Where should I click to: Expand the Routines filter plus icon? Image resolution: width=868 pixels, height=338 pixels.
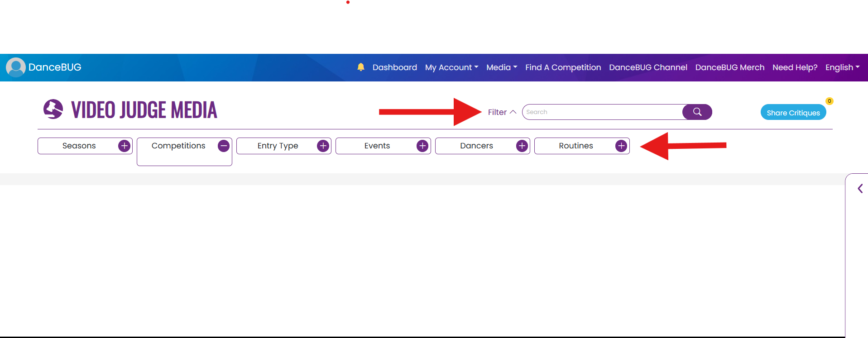click(x=621, y=146)
